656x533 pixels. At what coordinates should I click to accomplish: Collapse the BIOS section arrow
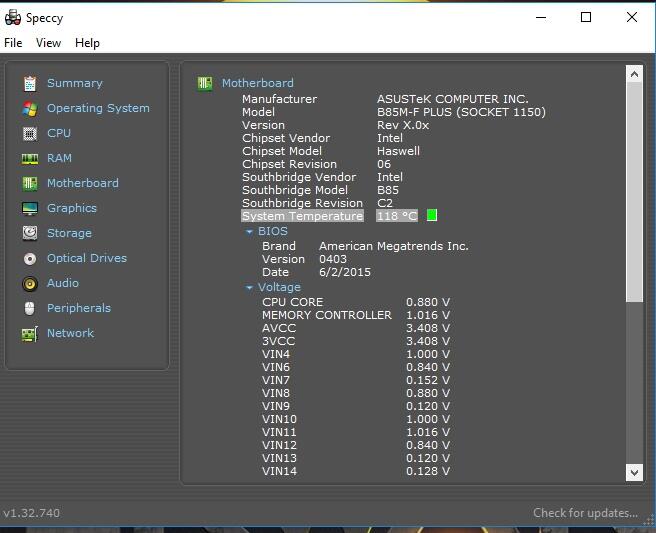click(x=249, y=232)
